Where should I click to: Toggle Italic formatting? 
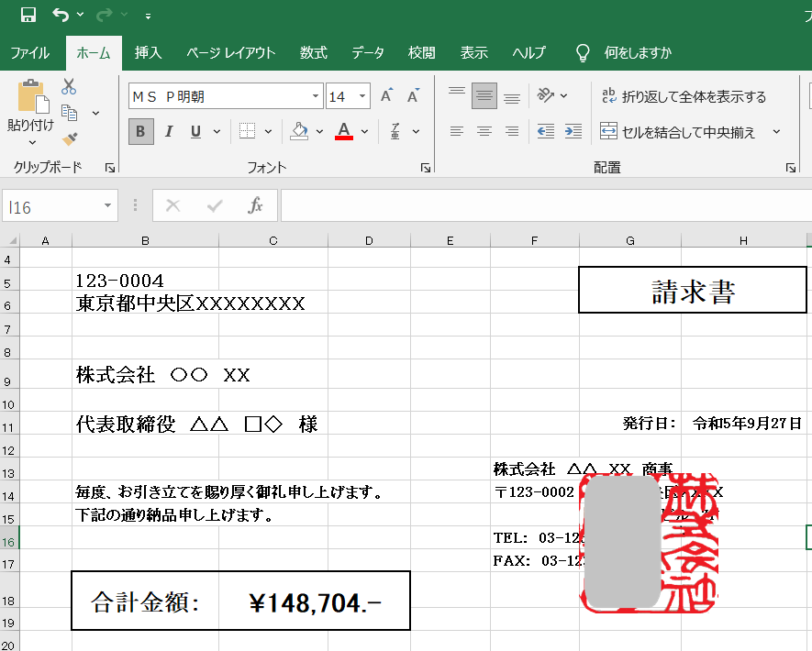coord(169,132)
